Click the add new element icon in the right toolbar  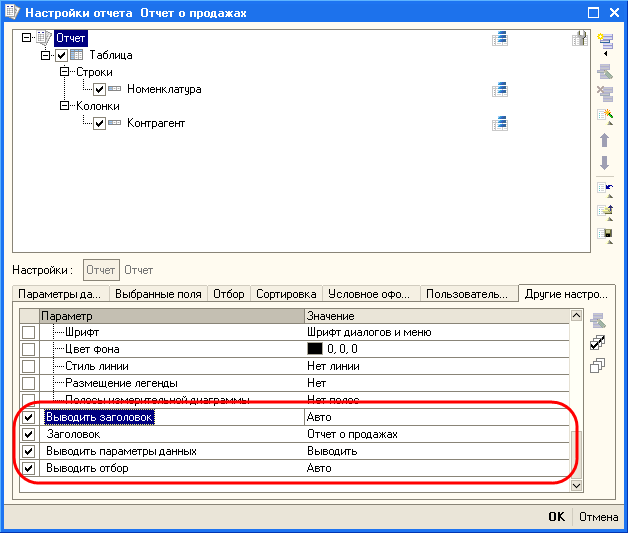(x=604, y=41)
